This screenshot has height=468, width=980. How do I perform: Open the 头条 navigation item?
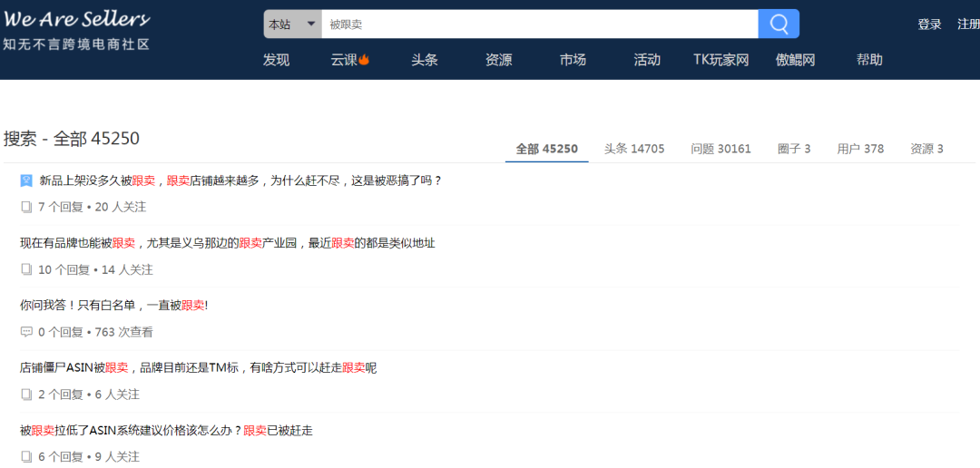tap(425, 60)
